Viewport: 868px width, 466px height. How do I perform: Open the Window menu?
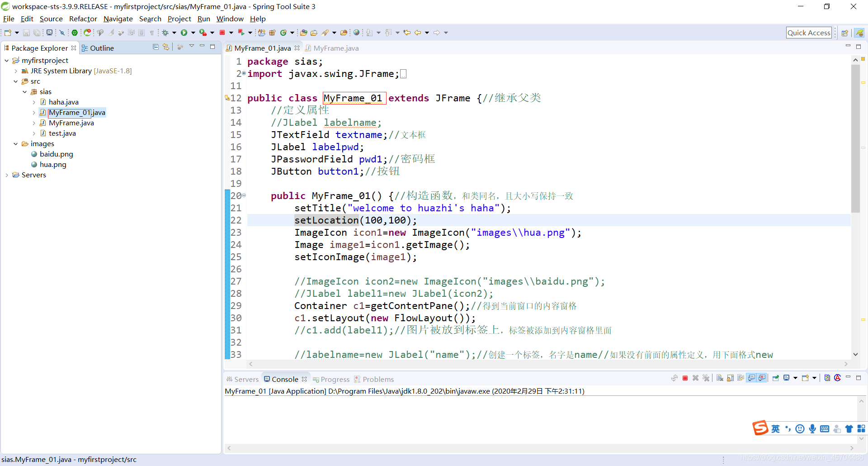pyautogui.click(x=230, y=19)
